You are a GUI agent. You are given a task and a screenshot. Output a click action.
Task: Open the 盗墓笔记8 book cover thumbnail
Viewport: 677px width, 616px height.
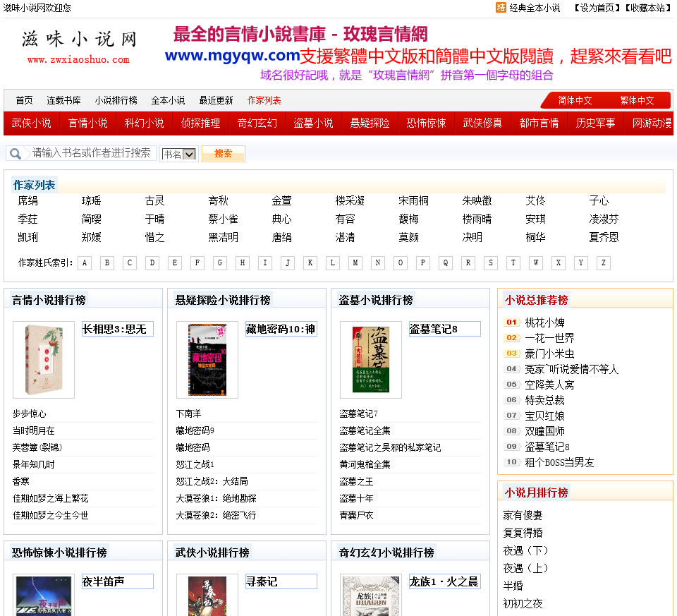point(371,359)
